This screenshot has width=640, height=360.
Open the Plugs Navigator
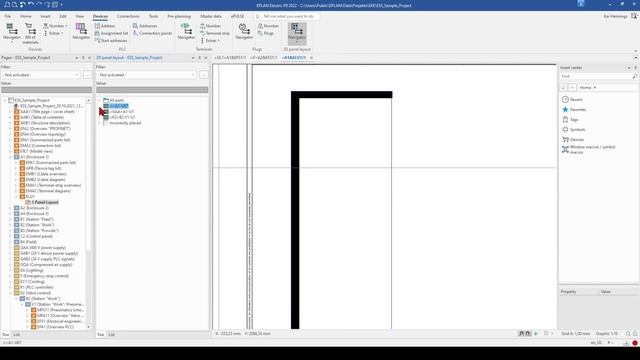[x=244, y=32]
